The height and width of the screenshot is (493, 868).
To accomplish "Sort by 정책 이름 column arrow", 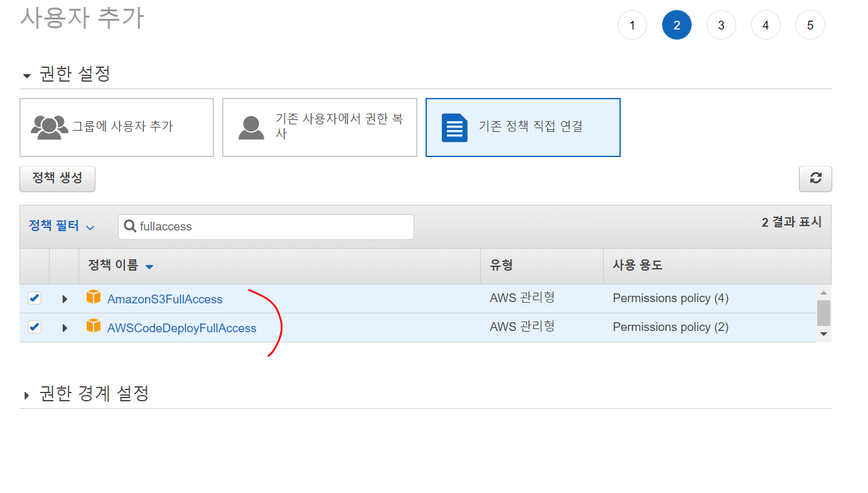I will [149, 267].
